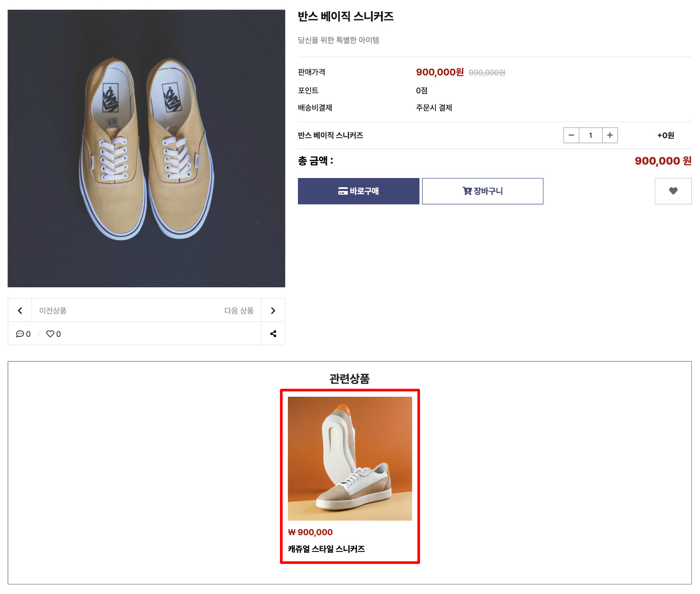
Task: Open 다음 상품 next product link
Action: pos(239,311)
